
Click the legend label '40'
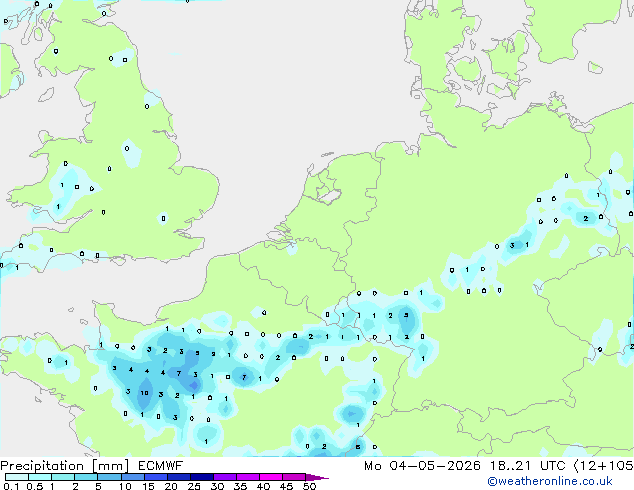[263, 486]
